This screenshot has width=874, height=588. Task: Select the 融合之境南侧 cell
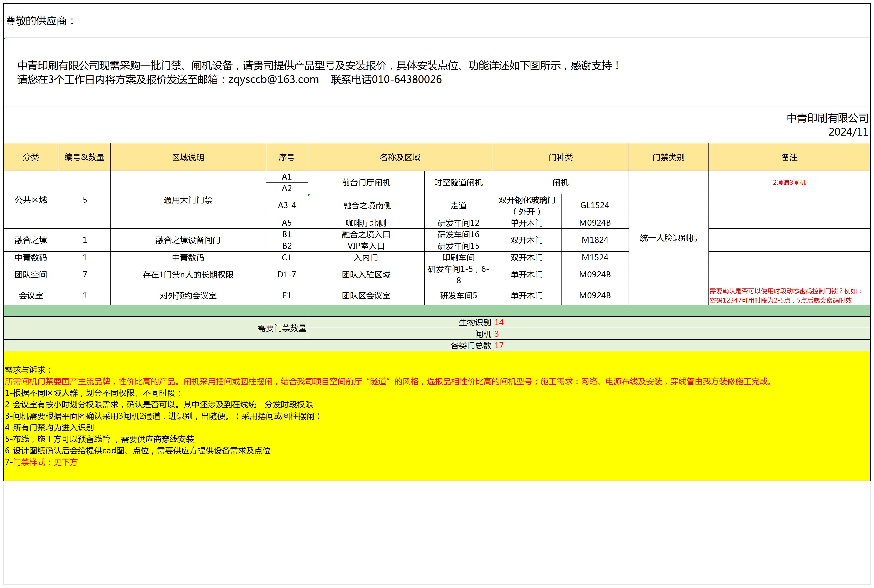[x=366, y=205]
